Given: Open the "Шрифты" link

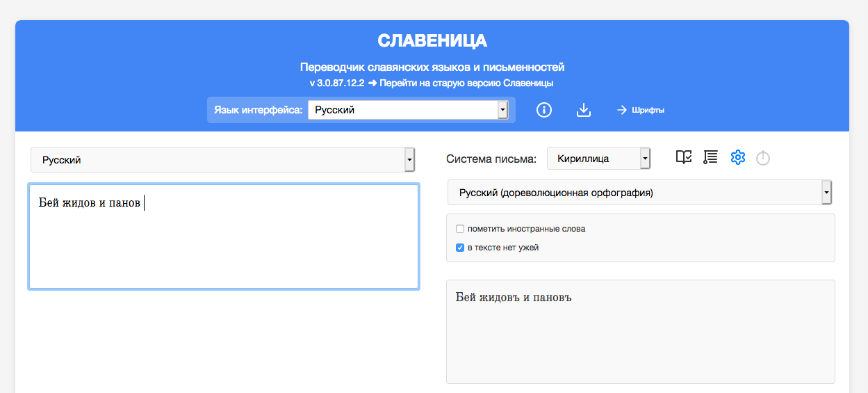Looking at the screenshot, I should click(x=641, y=110).
